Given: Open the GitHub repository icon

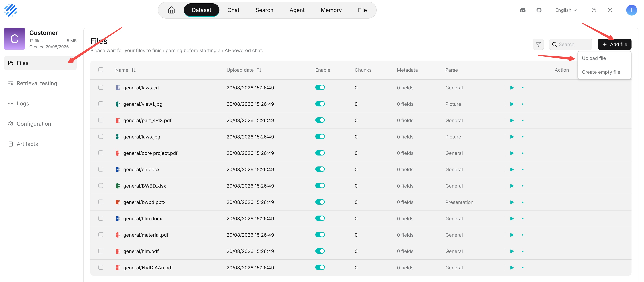Looking at the screenshot, I should tap(539, 10).
